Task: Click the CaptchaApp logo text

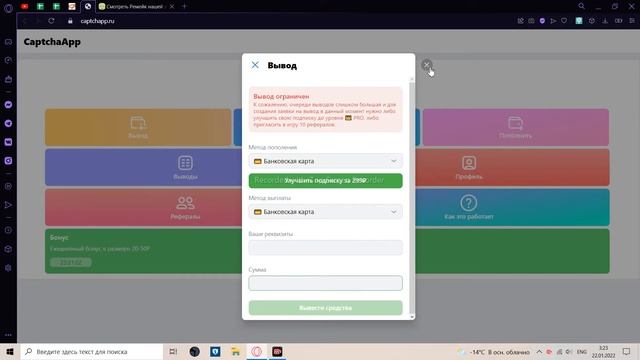Action: coord(52,42)
